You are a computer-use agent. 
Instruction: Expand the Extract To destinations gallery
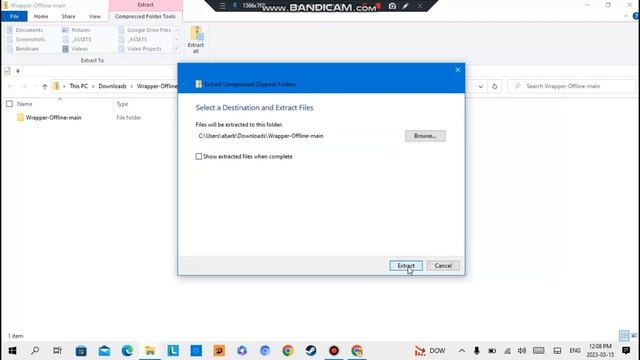(x=176, y=49)
